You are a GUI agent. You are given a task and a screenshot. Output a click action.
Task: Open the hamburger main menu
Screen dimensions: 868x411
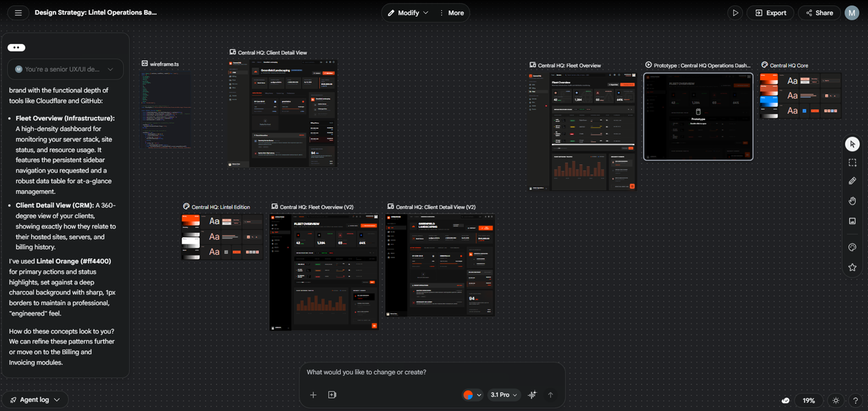point(18,12)
